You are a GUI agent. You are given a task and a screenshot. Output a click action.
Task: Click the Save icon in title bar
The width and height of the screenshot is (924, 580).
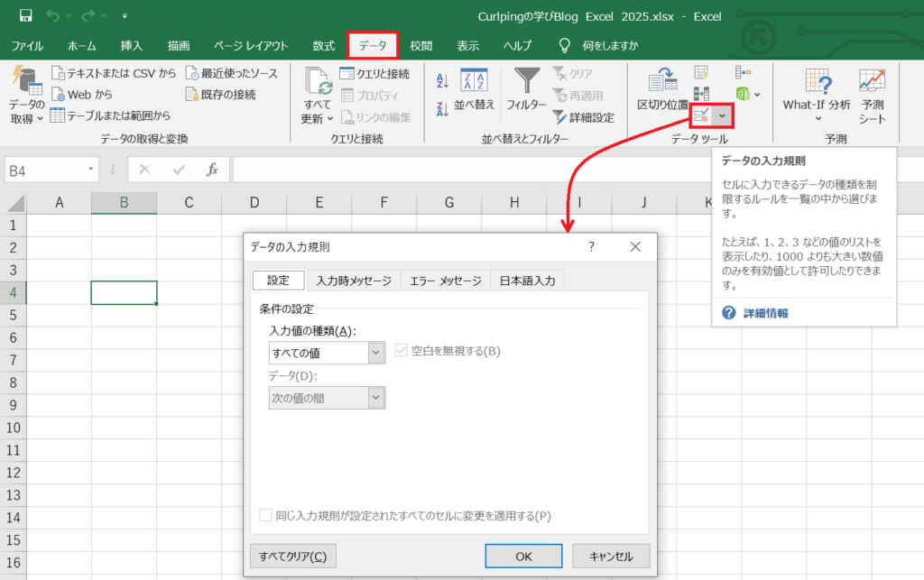tap(25, 15)
